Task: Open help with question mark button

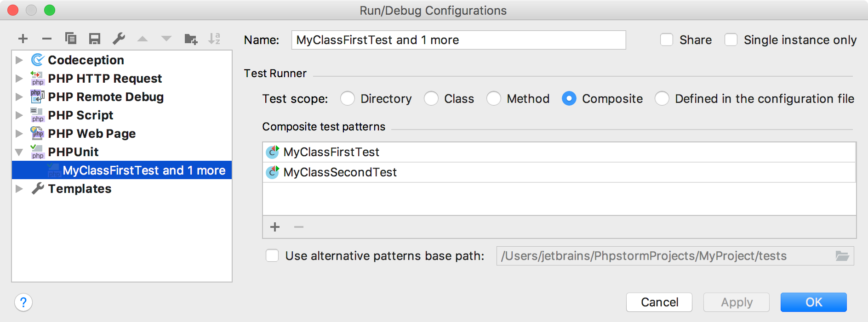Action: coord(23,302)
